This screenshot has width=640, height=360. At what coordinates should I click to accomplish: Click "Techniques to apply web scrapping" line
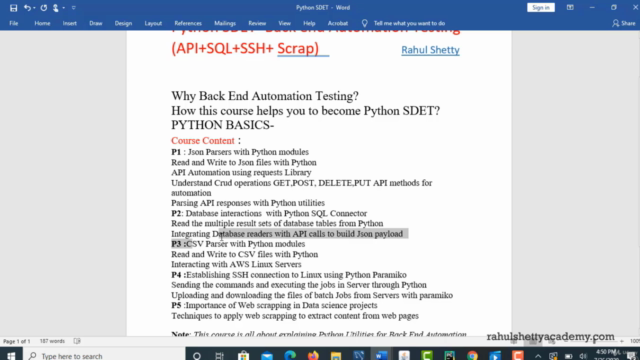point(295,316)
